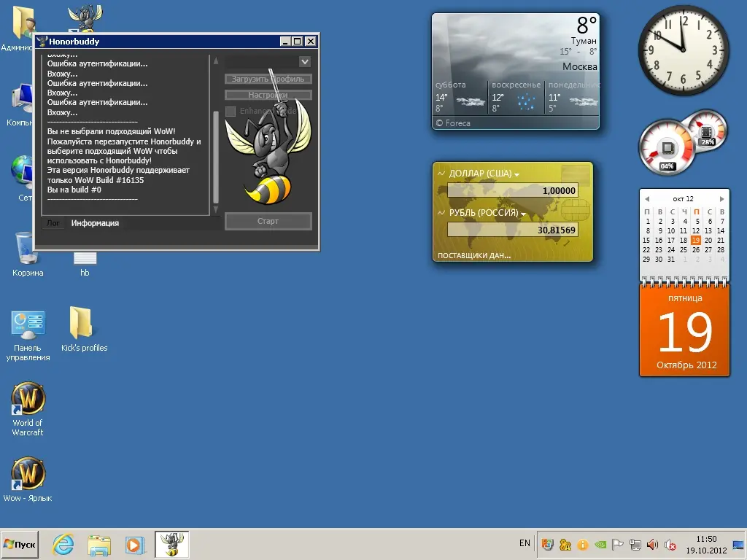Click the Honorbuddy title bar icon
The height and width of the screenshot is (560, 747).
pyautogui.click(x=42, y=42)
